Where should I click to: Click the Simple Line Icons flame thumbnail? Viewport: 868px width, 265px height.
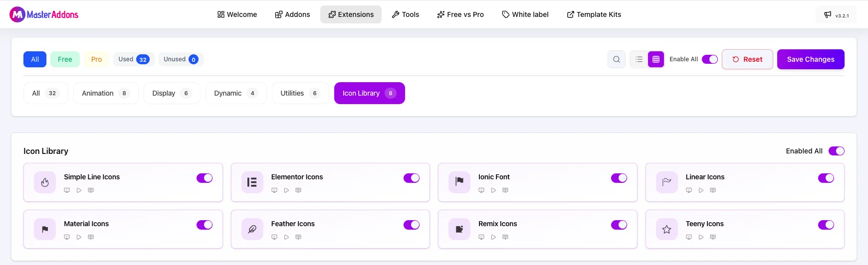45,182
